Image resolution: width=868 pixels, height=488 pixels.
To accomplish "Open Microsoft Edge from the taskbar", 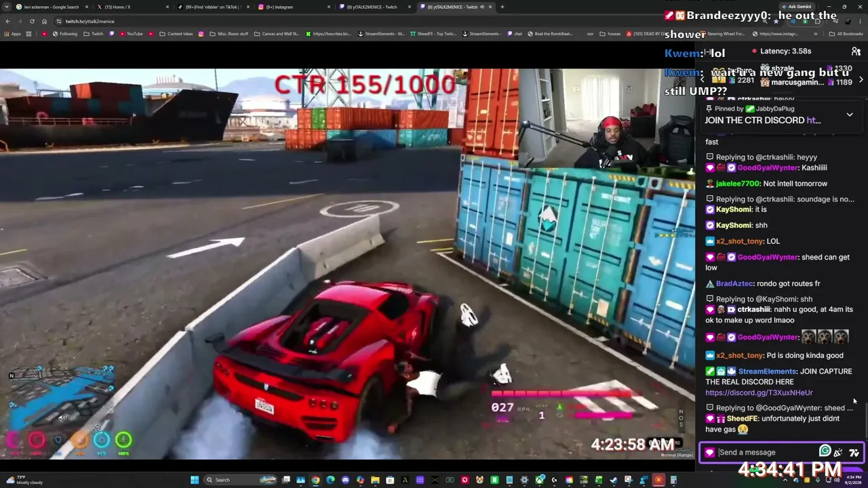I will [x=330, y=480].
